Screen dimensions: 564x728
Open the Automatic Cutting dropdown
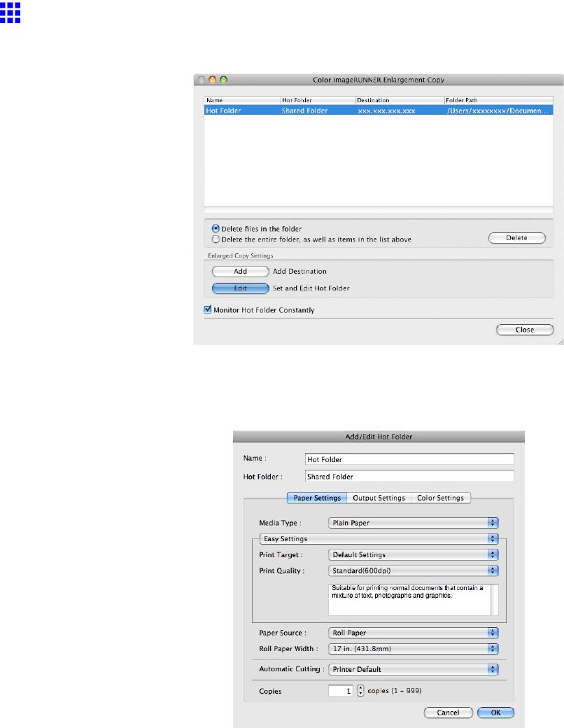(413, 669)
